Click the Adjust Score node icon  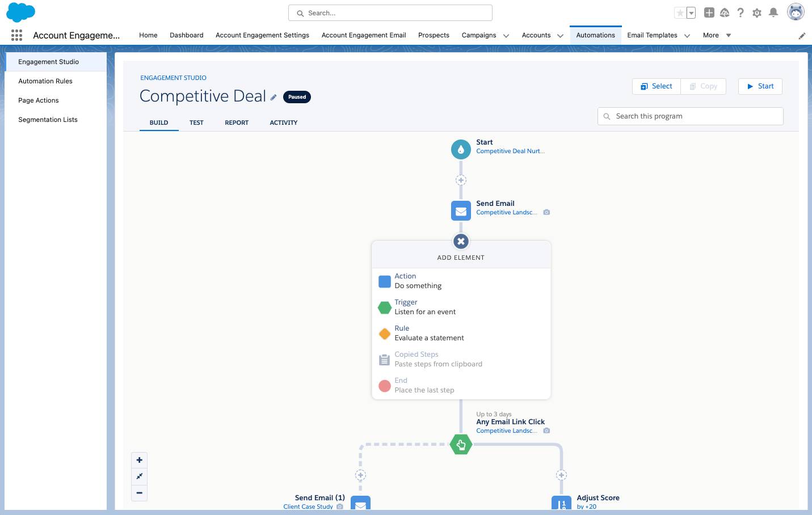[x=561, y=503]
